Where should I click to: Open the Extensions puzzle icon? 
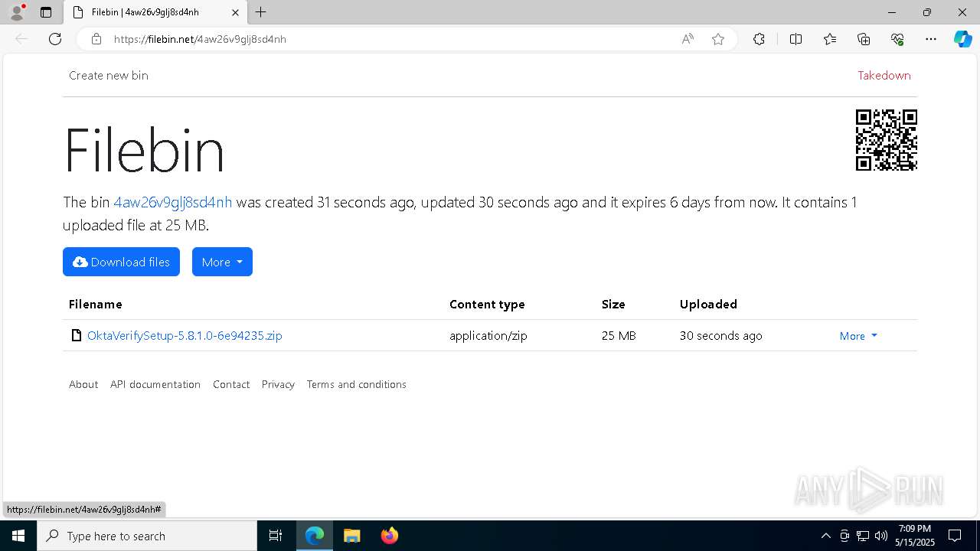(759, 39)
